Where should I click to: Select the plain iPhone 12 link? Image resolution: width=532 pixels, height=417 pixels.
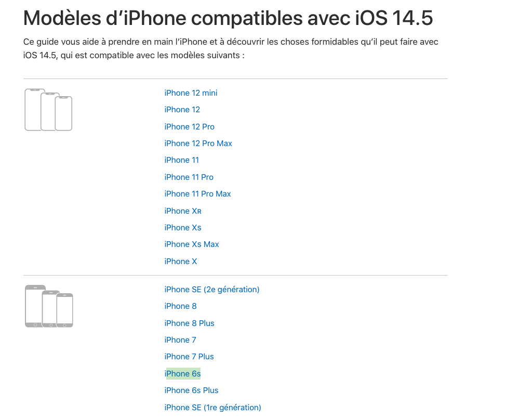182,110
